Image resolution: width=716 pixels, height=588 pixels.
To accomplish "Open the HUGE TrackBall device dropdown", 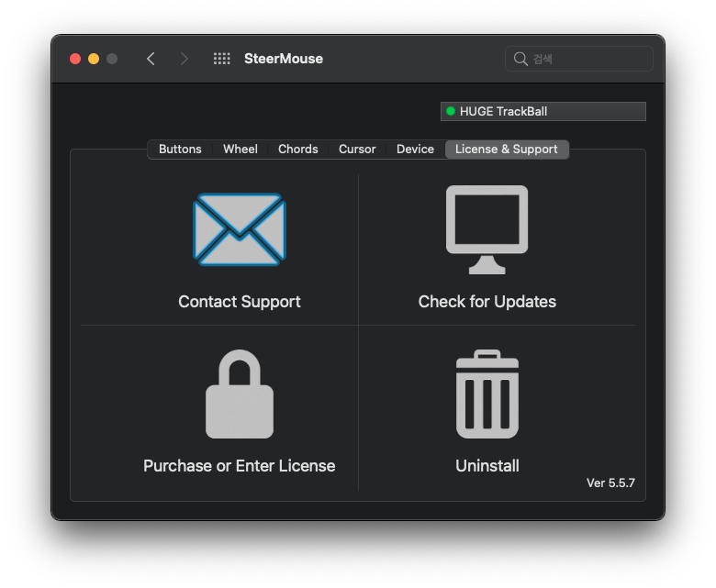I will click(543, 111).
